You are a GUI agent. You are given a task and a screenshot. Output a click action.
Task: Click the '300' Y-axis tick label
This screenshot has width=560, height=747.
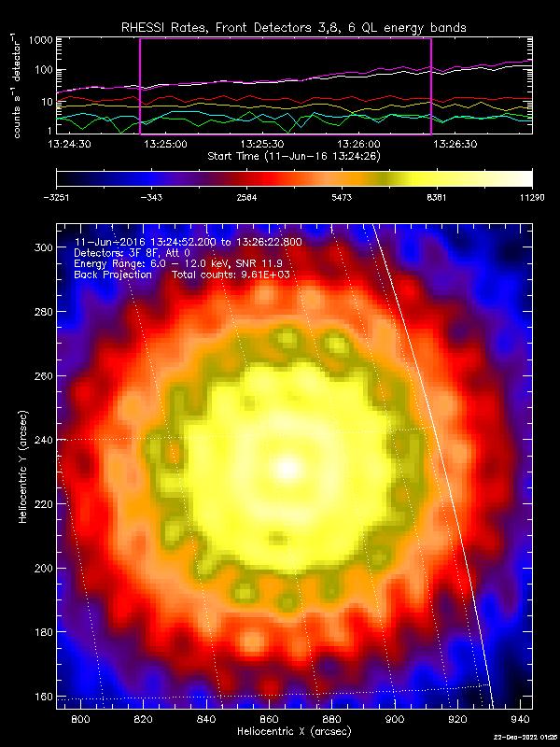(44, 247)
